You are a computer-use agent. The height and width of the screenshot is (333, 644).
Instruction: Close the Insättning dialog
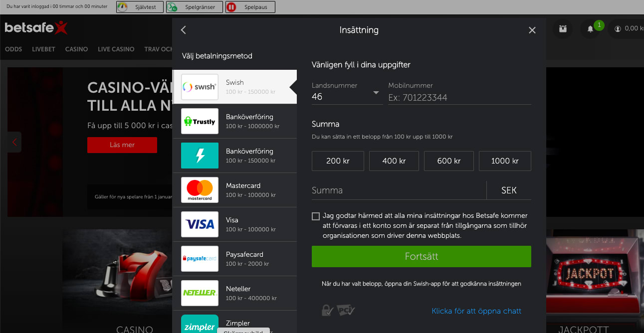click(532, 30)
